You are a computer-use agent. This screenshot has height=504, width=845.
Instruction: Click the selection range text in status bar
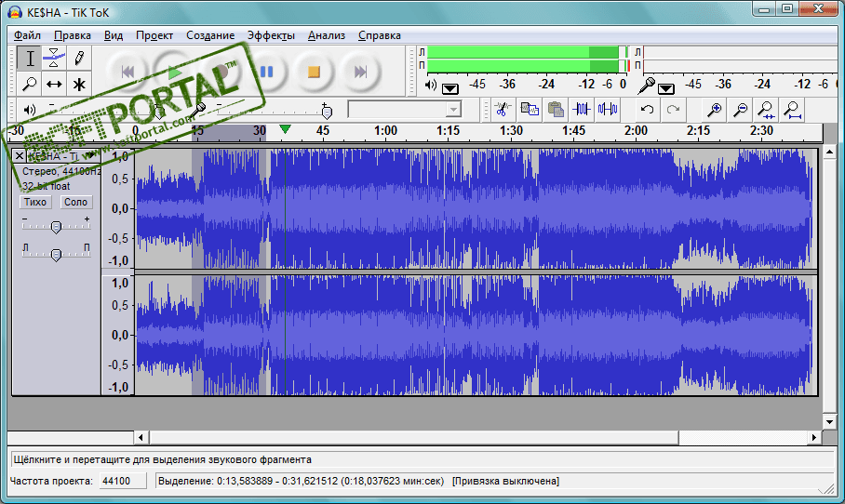coord(301,481)
